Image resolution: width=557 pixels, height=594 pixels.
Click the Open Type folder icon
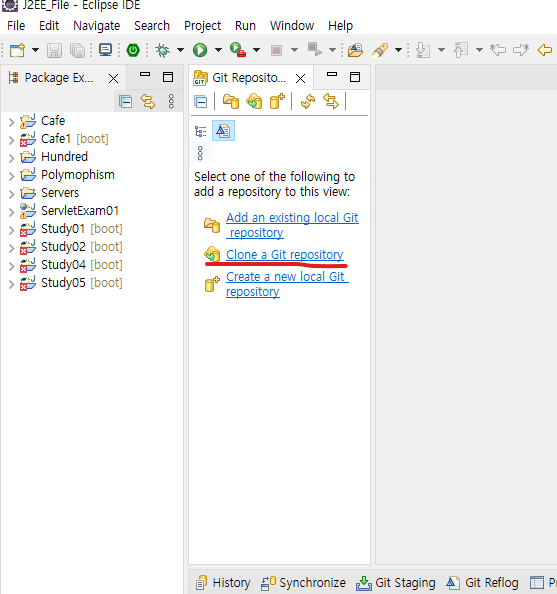tap(355, 50)
